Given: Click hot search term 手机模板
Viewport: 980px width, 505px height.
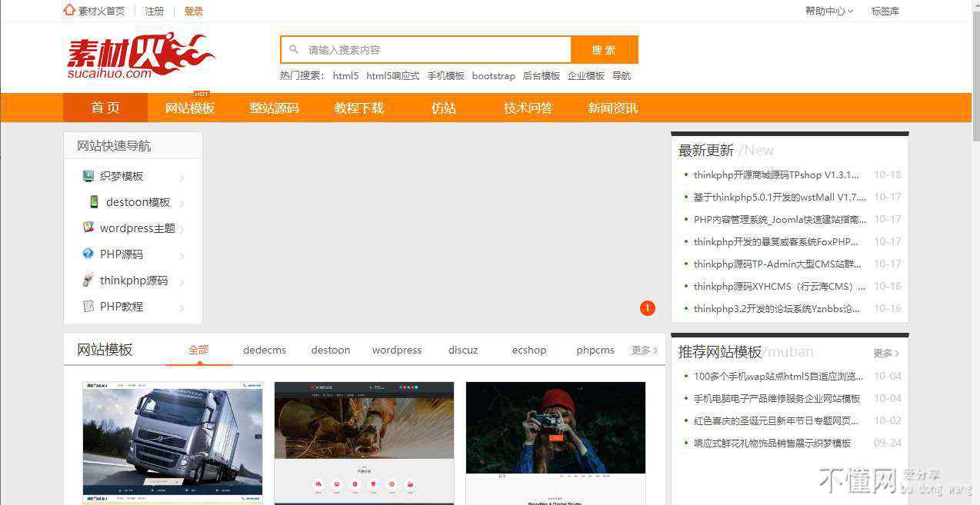Looking at the screenshot, I should click(x=446, y=75).
